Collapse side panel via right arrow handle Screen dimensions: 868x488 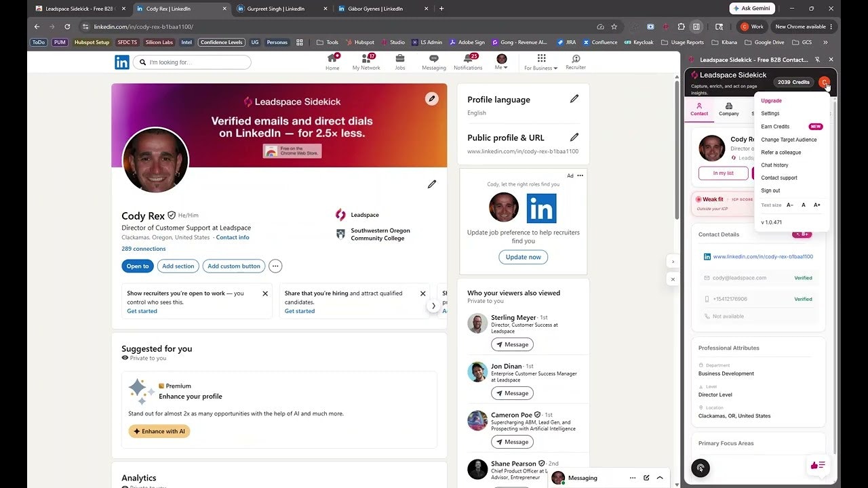(x=673, y=262)
